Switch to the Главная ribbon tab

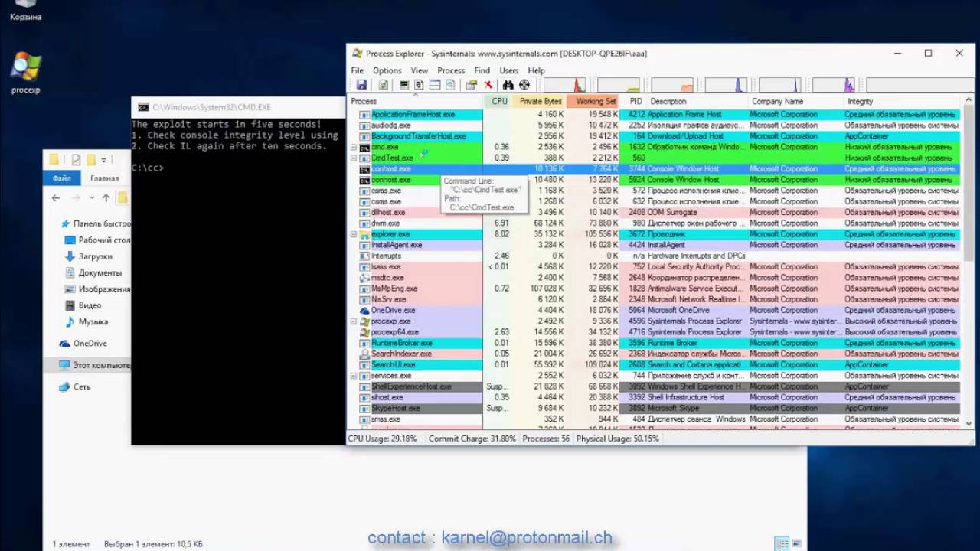[x=104, y=178]
